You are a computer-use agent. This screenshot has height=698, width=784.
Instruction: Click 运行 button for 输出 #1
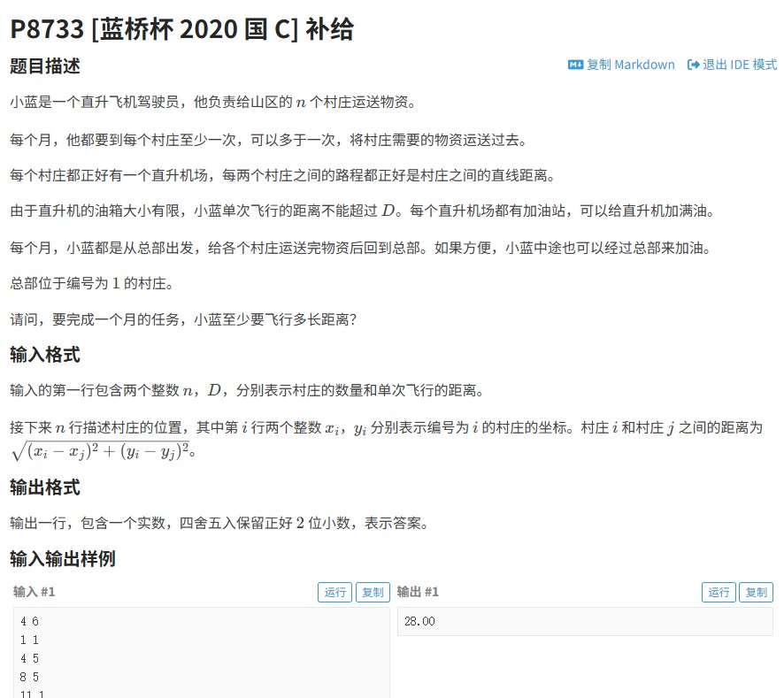[719, 593]
